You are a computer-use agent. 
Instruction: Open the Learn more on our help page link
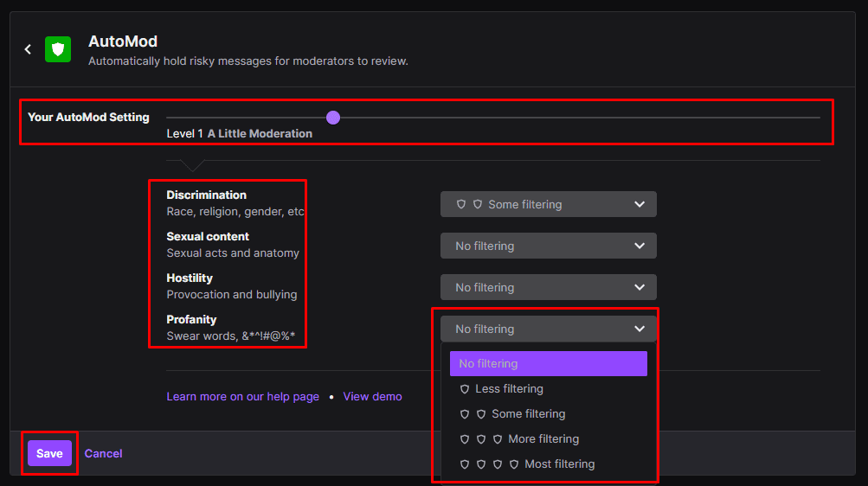(242, 396)
